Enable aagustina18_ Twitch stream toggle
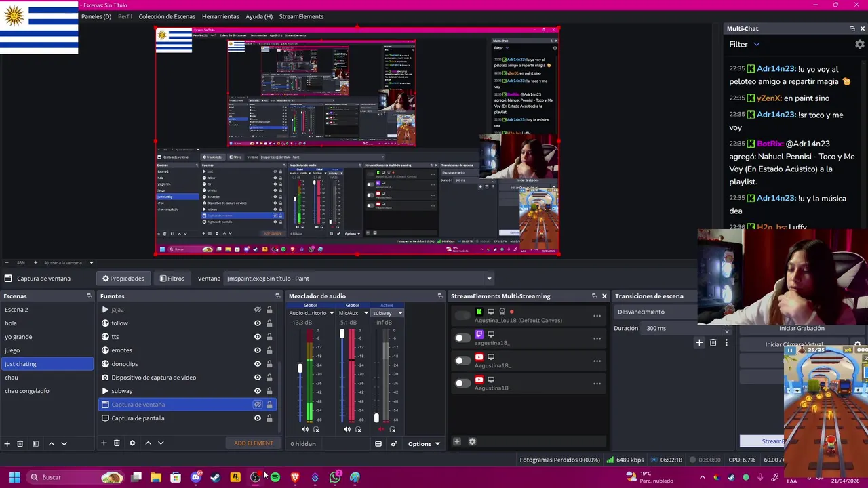 pos(462,338)
